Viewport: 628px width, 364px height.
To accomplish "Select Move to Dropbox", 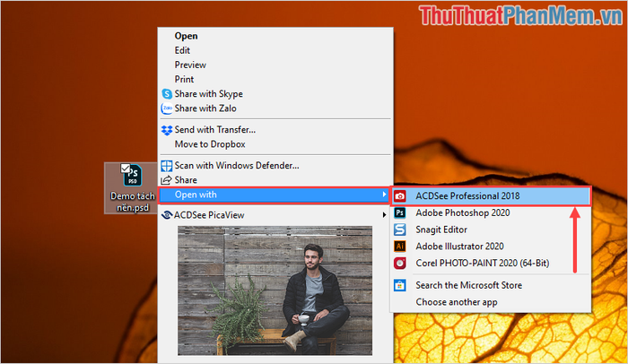I will click(275, 144).
